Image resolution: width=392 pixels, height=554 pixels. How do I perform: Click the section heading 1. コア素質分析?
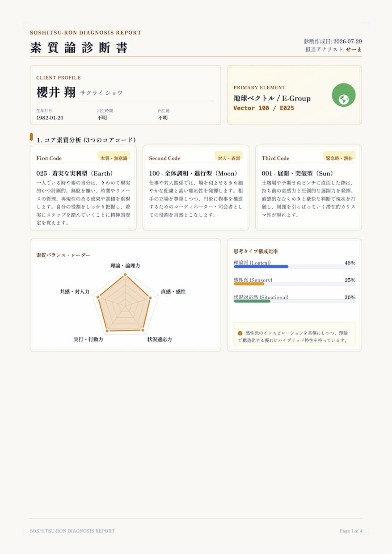(86, 140)
